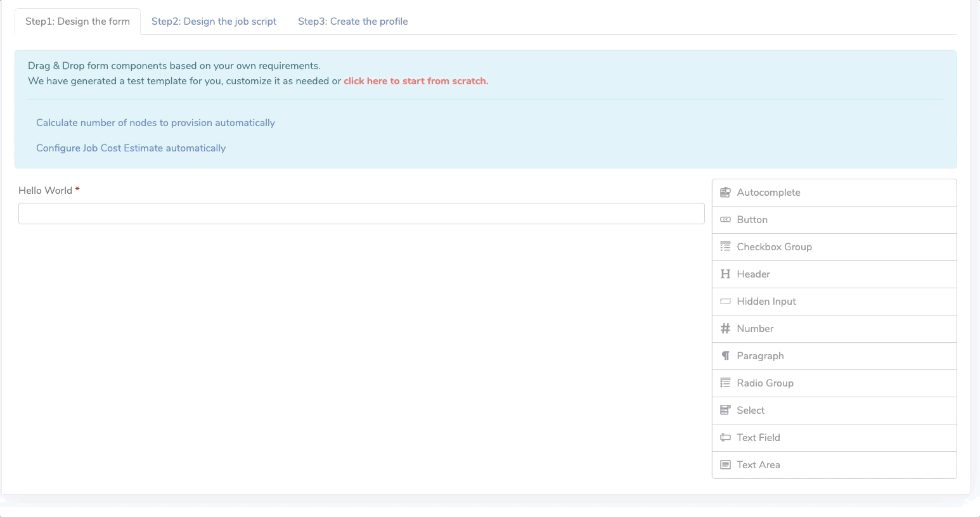Screen dimensions: 980x517
Task: Click the Button component icon
Action: coord(725,220)
